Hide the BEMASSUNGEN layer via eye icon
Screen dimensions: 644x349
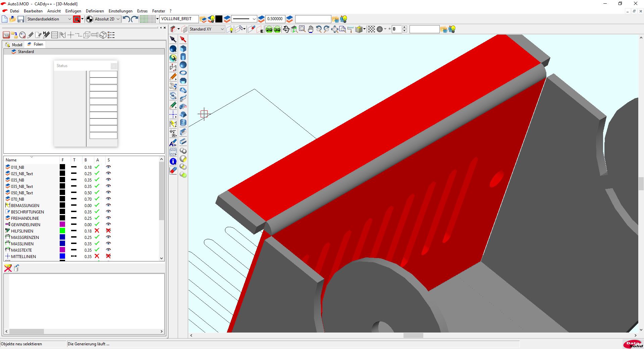tap(108, 205)
